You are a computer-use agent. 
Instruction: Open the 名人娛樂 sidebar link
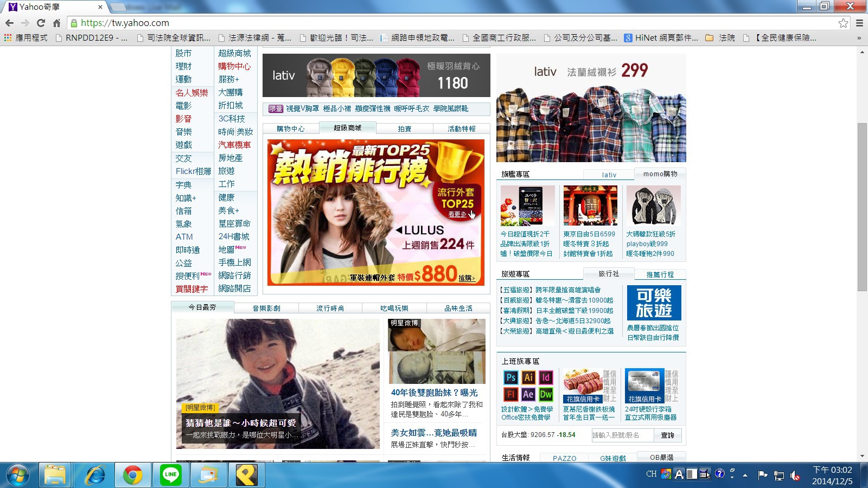[x=192, y=93]
